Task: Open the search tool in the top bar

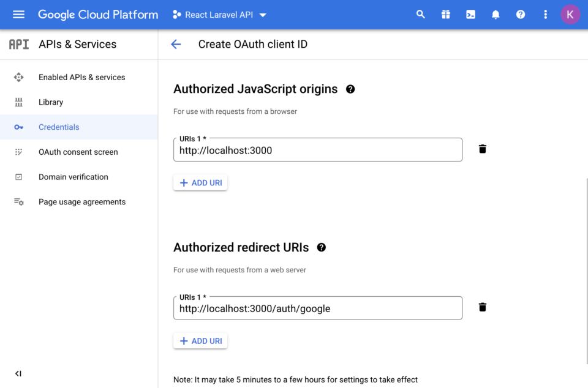Action: (421, 14)
